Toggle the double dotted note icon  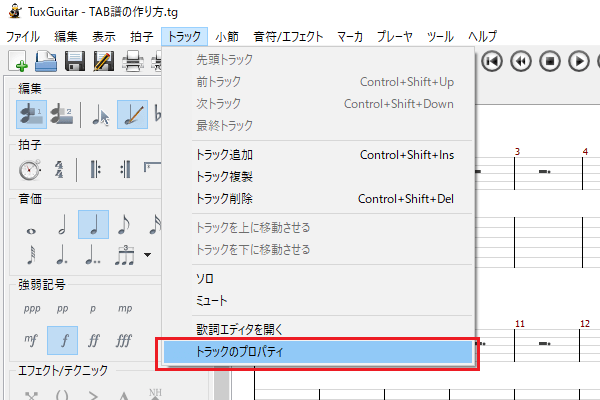tap(93, 255)
